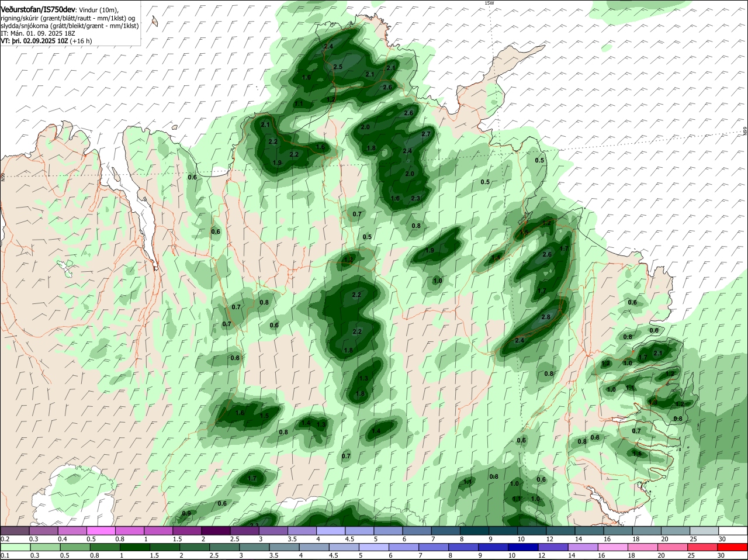Screen dimensions: 748x560
Task: Select the rain legend swatch between 1 and 1.5
Action: point(134,548)
